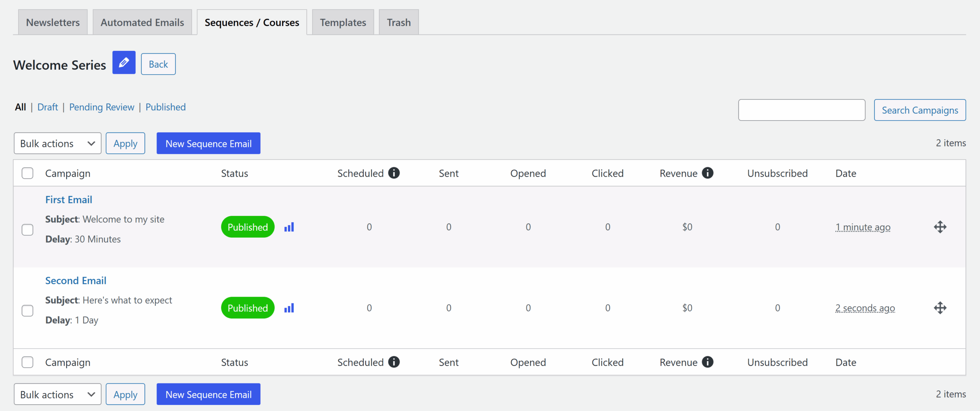This screenshot has width=980, height=411.
Task: Filter campaigns by Pending Review
Action: coord(101,107)
